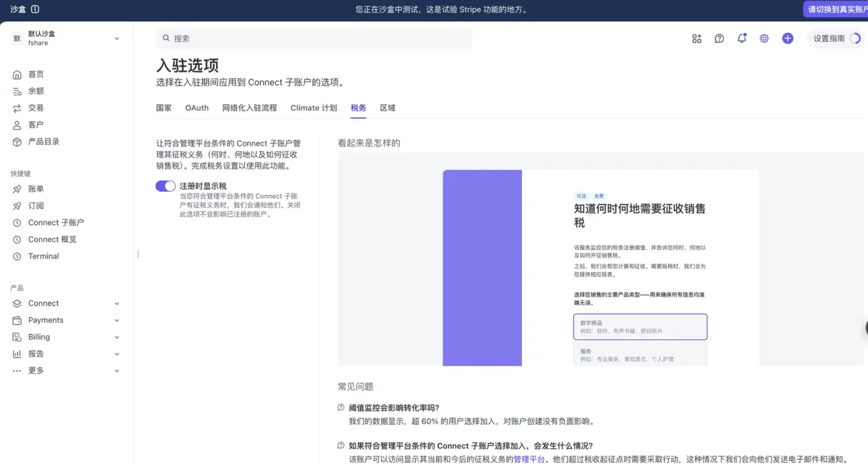Toggle the 注册时显示税 switch
The height and width of the screenshot is (470, 868).
(x=165, y=186)
